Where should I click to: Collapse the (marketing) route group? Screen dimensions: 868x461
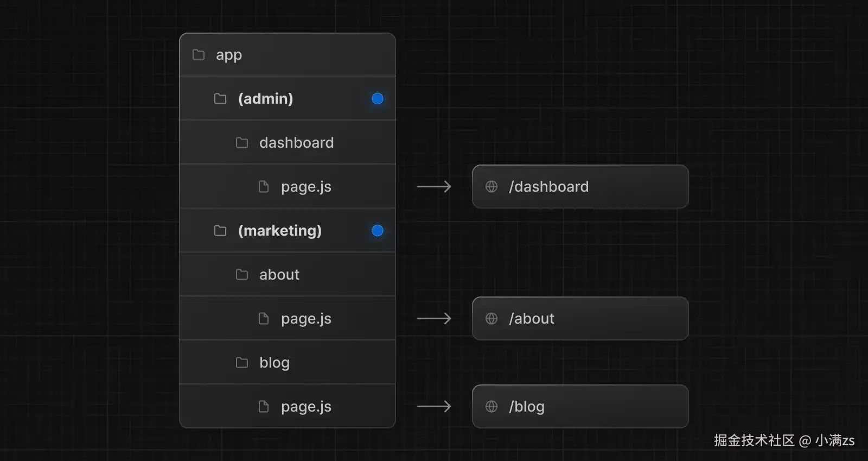[279, 231]
